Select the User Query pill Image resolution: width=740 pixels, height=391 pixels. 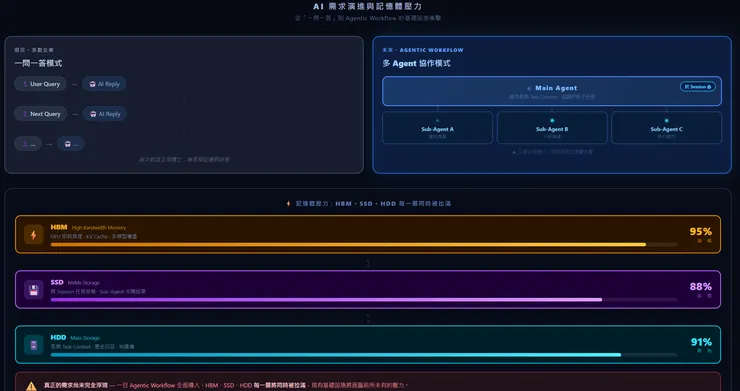click(41, 84)
